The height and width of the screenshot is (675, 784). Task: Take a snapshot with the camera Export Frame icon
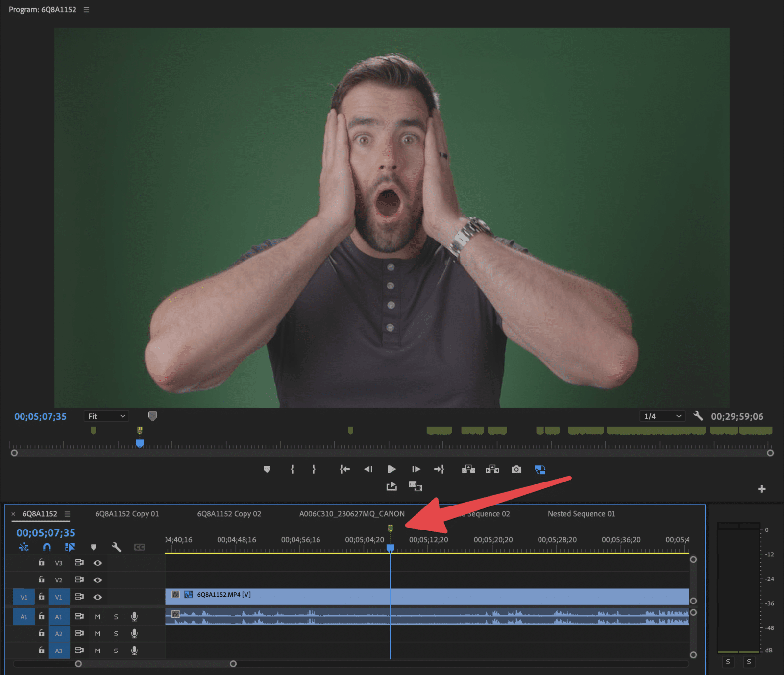(x=516, y=469)
